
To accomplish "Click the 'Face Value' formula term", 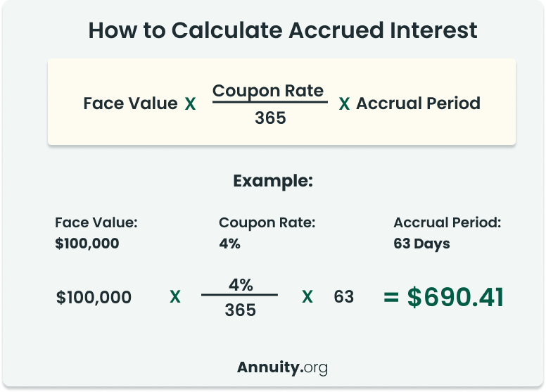I will point(131,103).
